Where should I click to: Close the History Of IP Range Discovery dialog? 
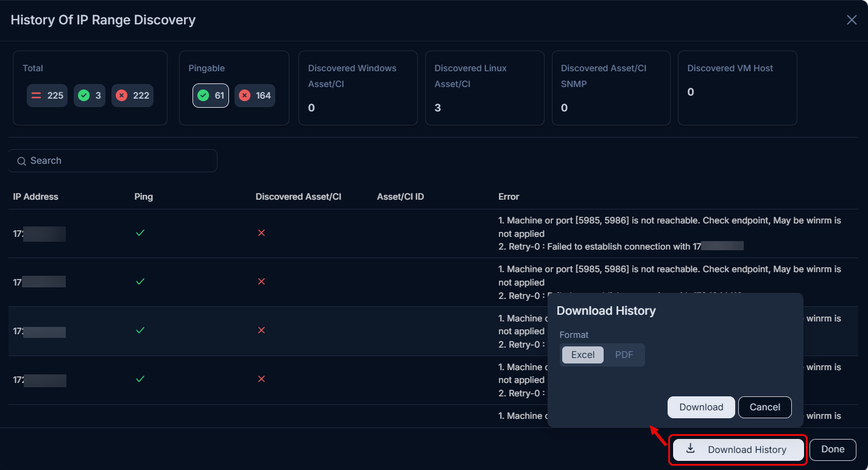tap(852, 19)
